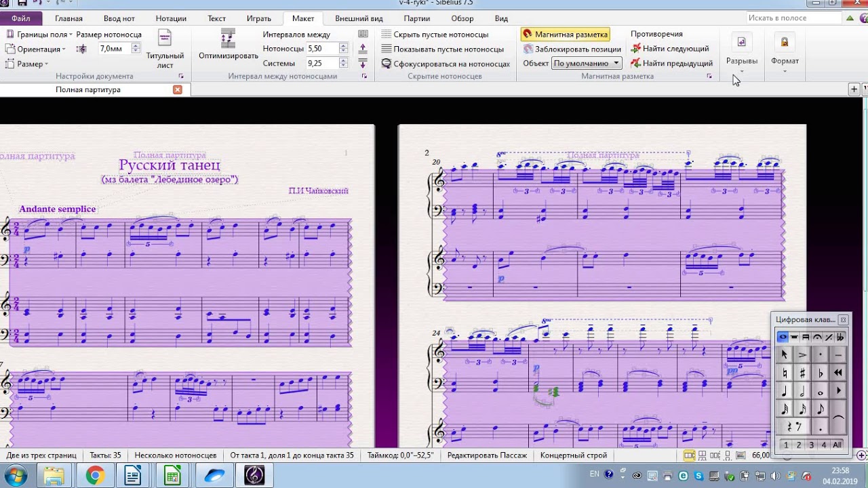Viewport: 868px width, 488px height.
Task: Click the rest button on the keypad
Action: [793, 427]
